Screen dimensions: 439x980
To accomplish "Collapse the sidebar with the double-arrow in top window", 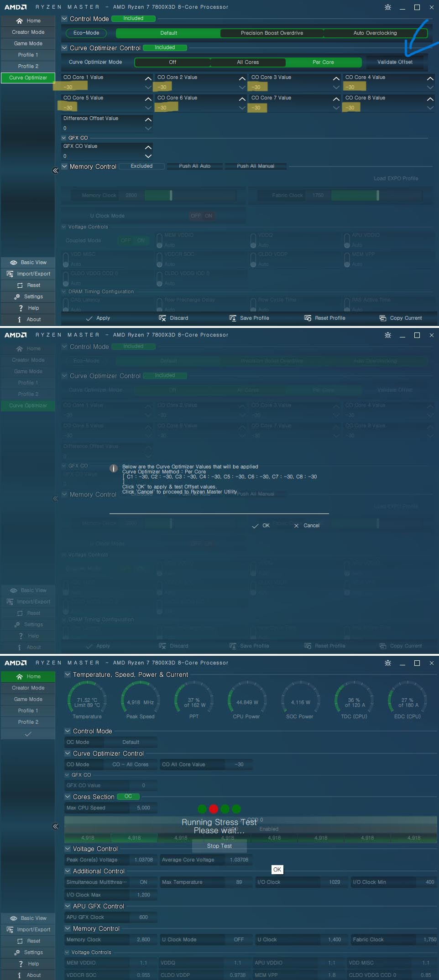I will (x=55, y=171).
